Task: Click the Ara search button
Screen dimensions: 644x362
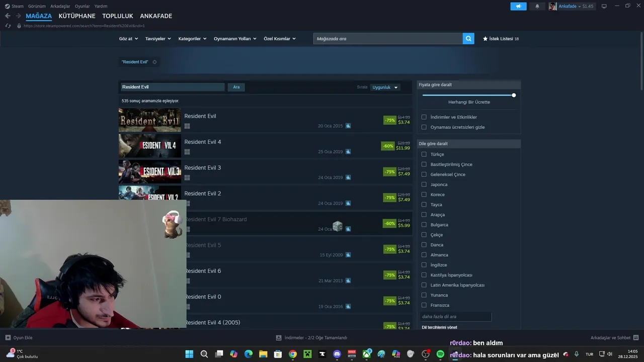Action: click(x=236, y=87)
